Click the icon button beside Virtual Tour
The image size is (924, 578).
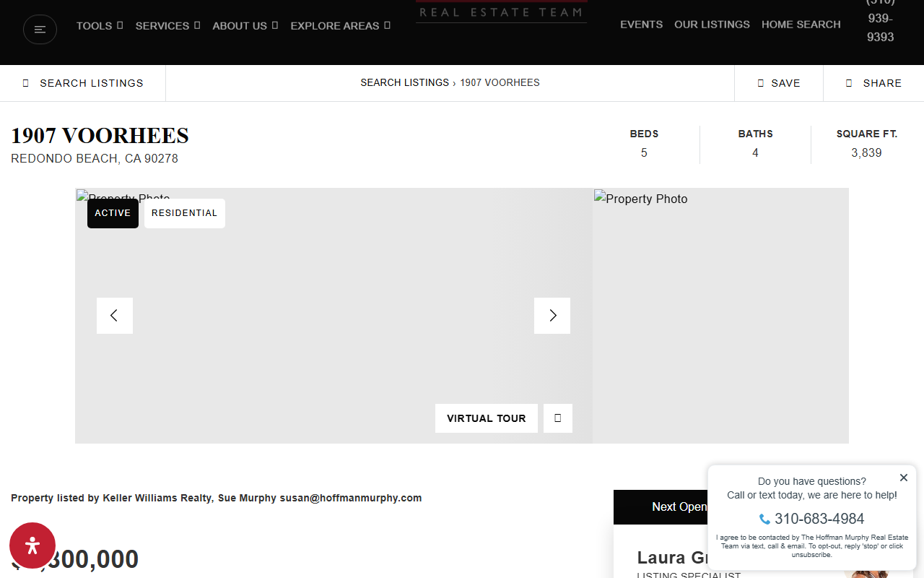(558, 418)
